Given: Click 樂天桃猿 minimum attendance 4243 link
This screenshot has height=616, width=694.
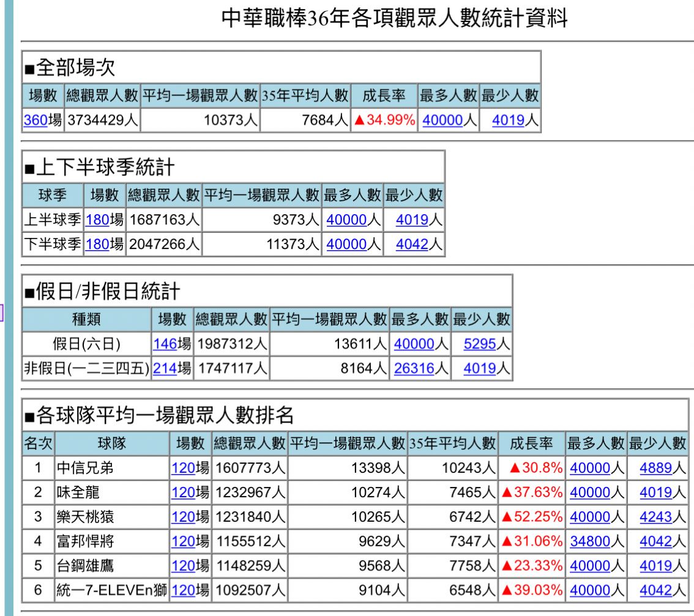Looking at the screenshot, I should pyautogui.click(x=655, y=517).
